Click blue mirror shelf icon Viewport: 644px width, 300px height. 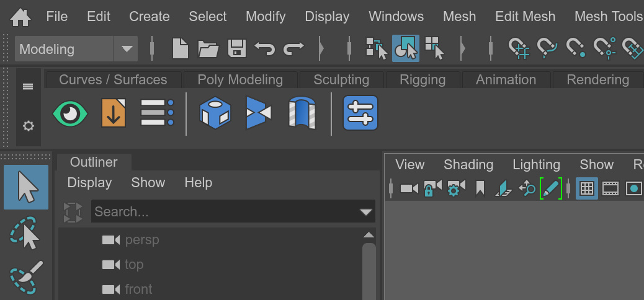[258, 113]
